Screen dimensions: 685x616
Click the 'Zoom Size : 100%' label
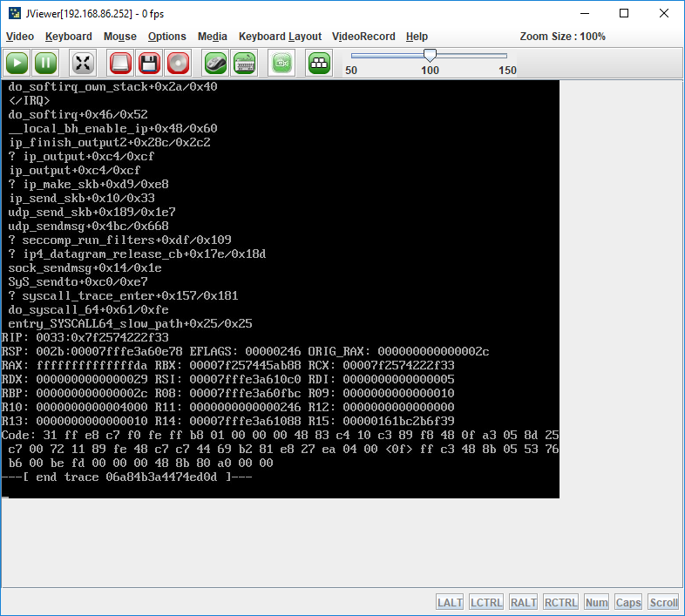coord(563,37)
